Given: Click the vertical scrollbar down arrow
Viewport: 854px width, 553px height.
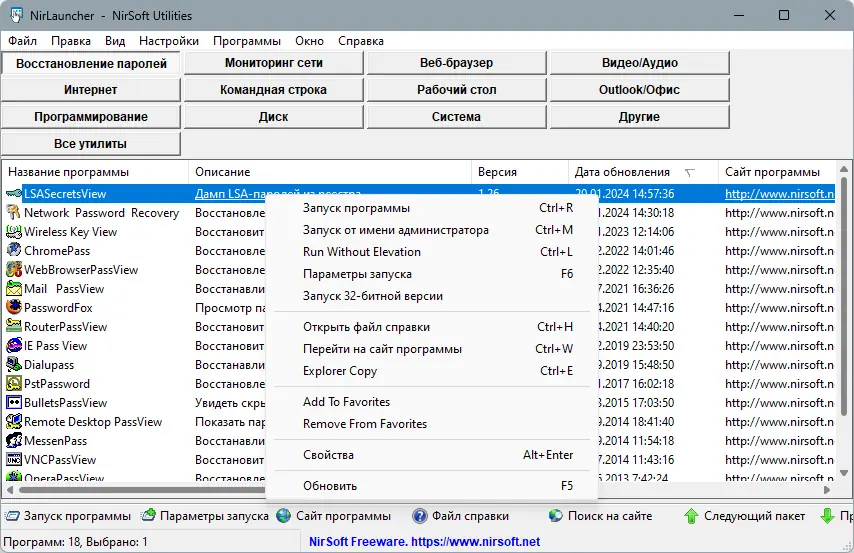Looking at the screenshot, I should coord(844,473).
